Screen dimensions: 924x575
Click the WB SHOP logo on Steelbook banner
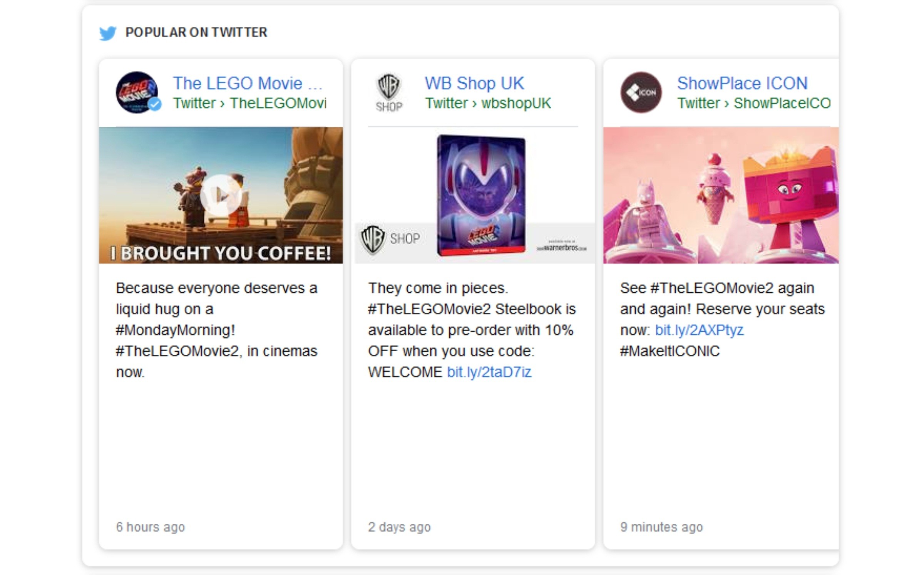pos(390,239)
